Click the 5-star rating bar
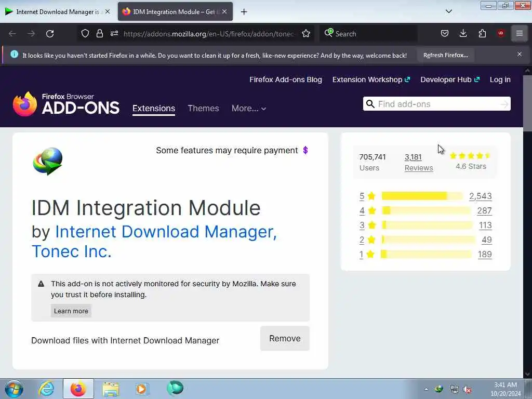The height and width of the screenshot is (399, 532). pyautogui.click(x=422, y=196)
